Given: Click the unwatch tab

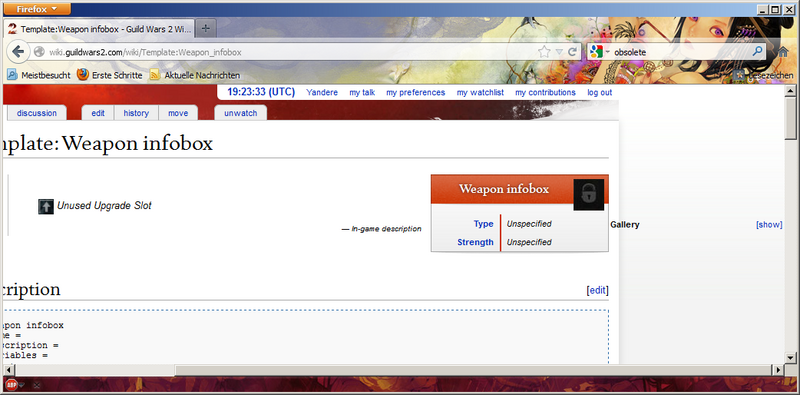Looking at the screenshot, I should [x=240, y=113].
